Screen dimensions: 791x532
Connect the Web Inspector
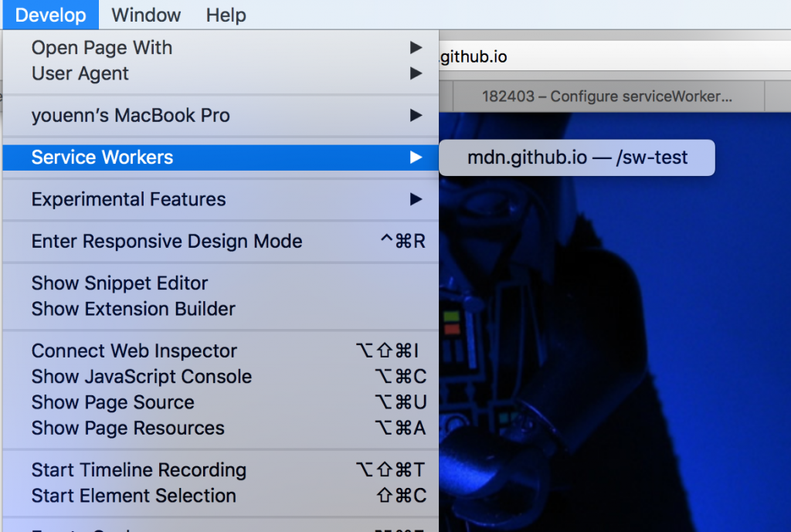coord(133,351)
